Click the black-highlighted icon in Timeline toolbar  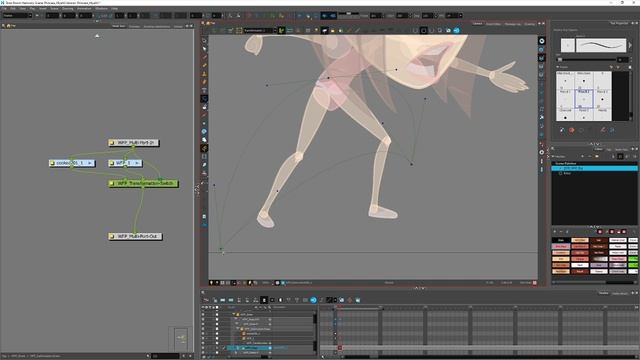[x=264, y=300]
